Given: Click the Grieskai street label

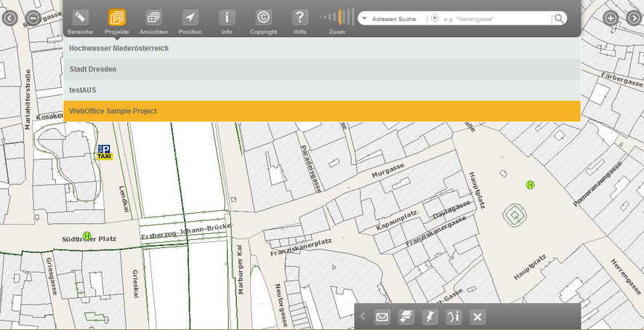Looking at the screenshot, I should [135, 284].
